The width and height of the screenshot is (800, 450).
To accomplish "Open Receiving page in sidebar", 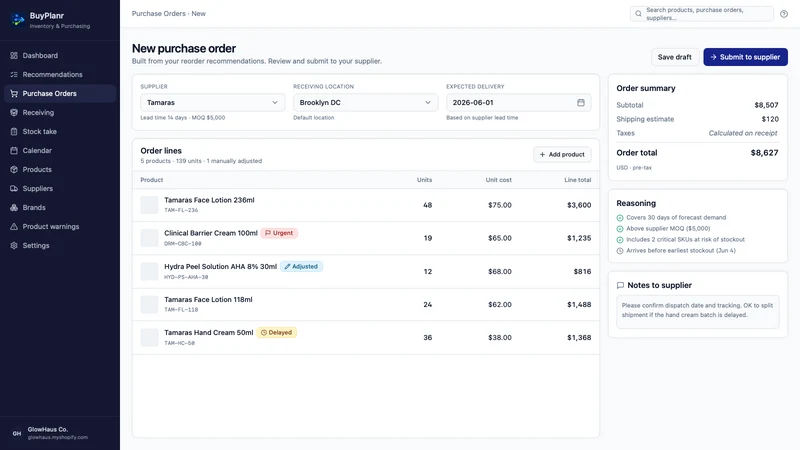I will click(x=60, y=112).
